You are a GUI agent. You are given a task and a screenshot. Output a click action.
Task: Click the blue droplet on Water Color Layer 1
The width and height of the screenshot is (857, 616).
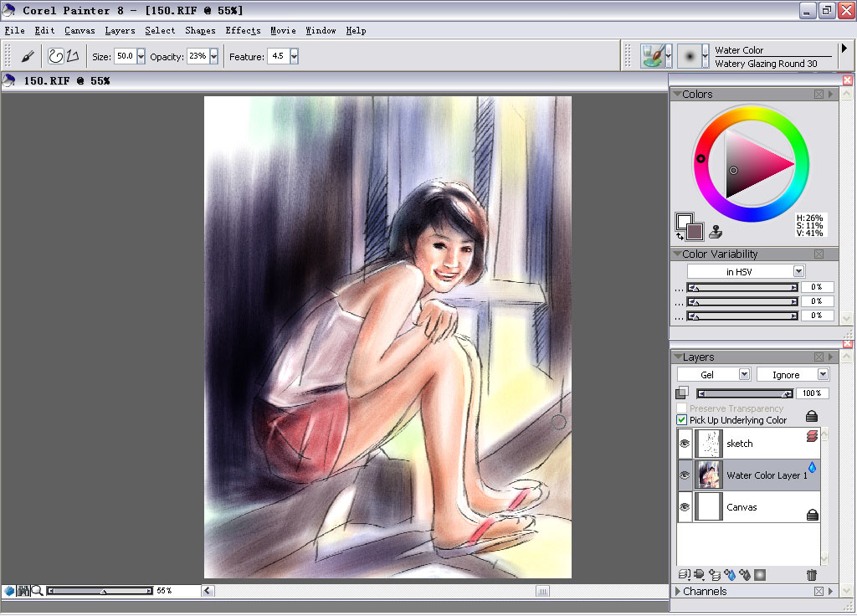click(812, 467)
